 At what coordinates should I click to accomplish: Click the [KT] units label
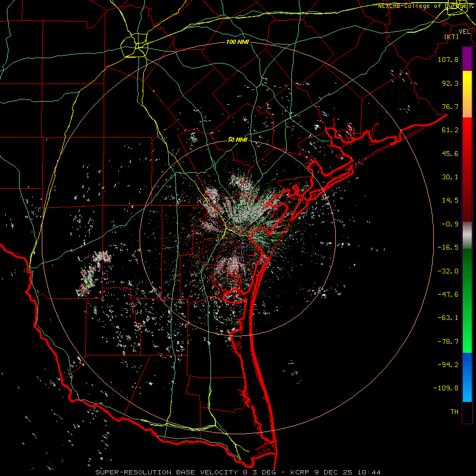tap(452, 36)
